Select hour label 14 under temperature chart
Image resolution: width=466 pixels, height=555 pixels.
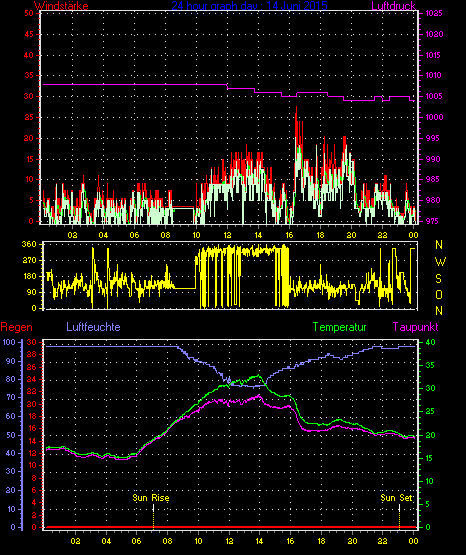click(259, 541)
